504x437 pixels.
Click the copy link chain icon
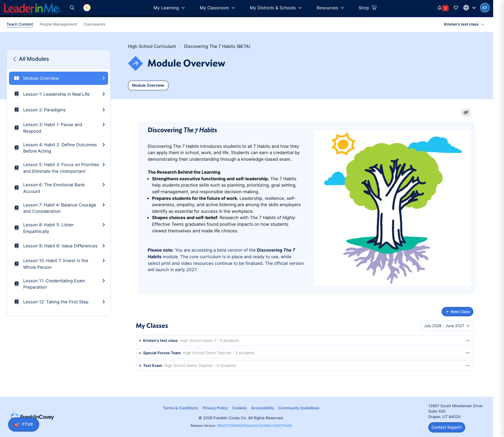pos(466,112)
